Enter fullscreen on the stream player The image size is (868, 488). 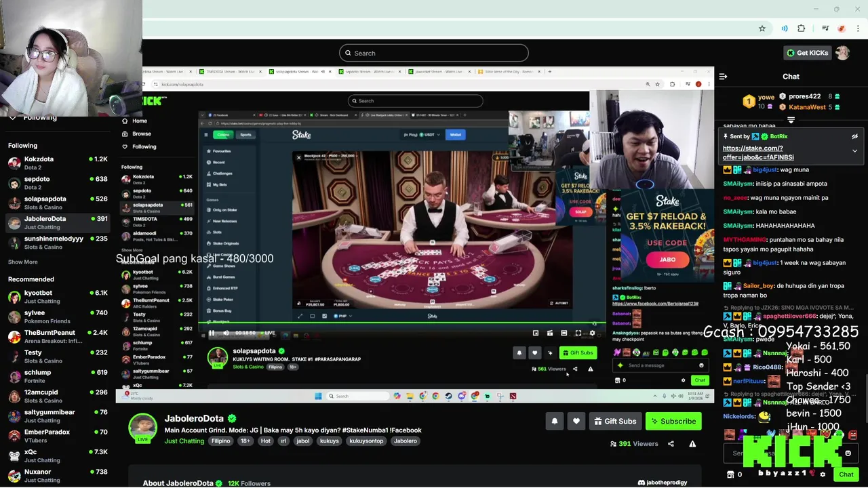578,333
